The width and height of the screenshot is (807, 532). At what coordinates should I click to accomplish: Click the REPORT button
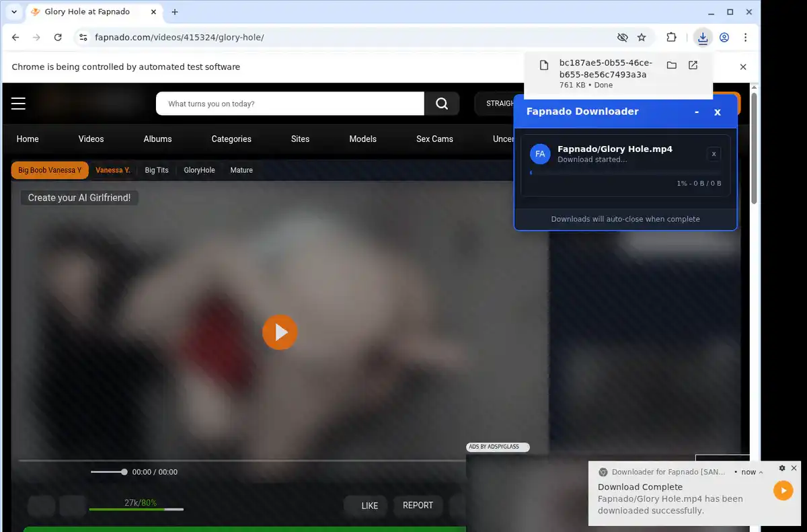(418, 505)
